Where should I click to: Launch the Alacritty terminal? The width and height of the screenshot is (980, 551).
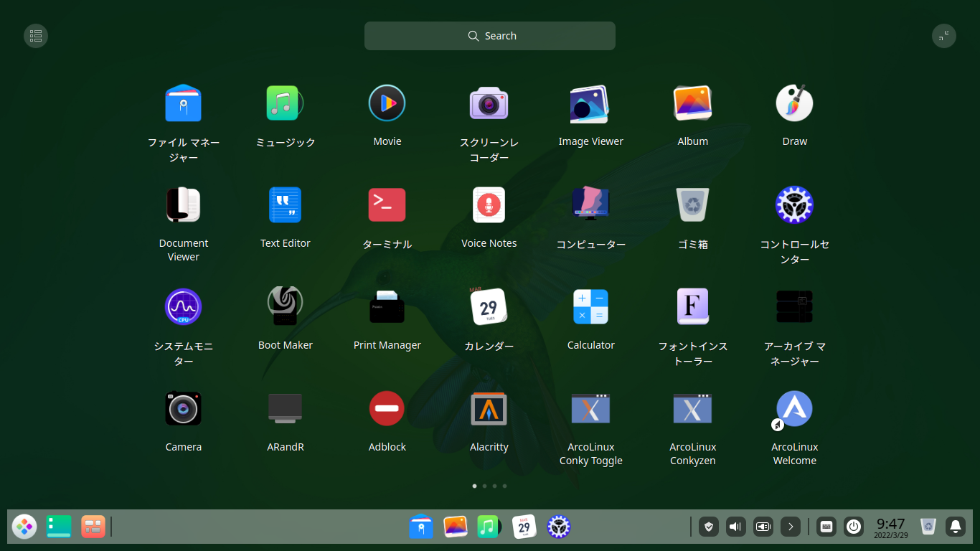(489, 410)
